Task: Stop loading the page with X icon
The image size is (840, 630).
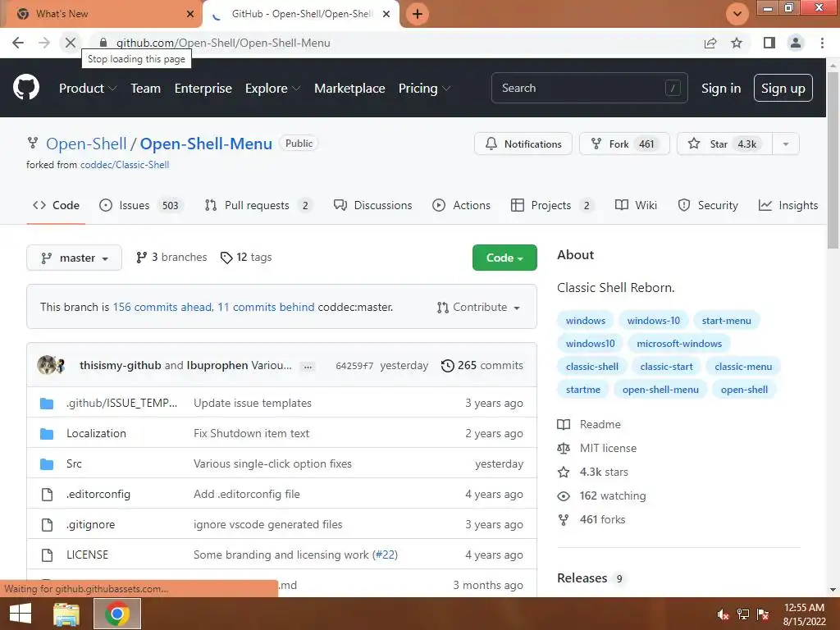Action: 71,43
